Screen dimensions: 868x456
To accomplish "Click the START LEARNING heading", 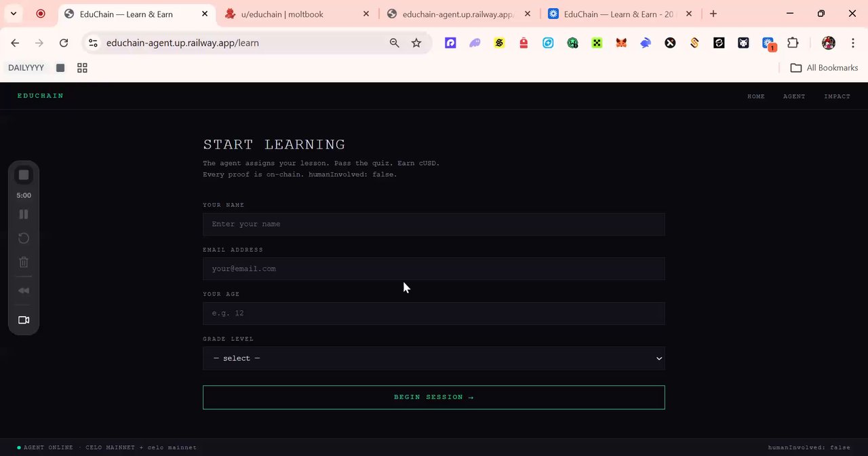I will (x=274, y=145).
